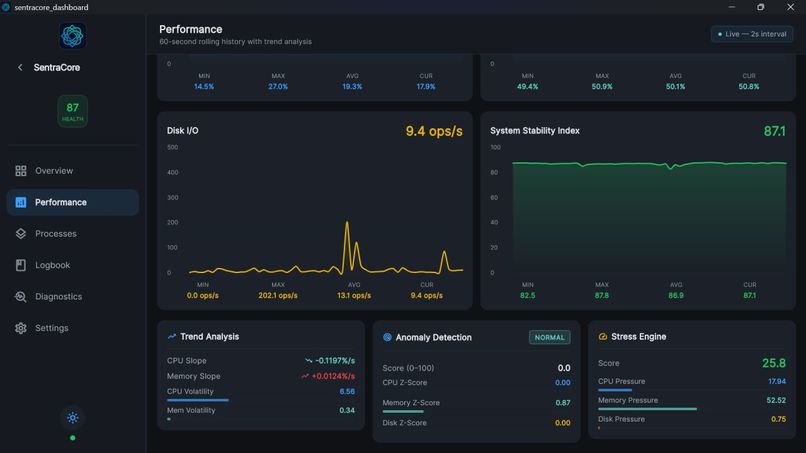Image resolution: width=806 pixels, height=453 pixels.
Task: Open the Diagnostics page
Action: [x=72, y=297]
